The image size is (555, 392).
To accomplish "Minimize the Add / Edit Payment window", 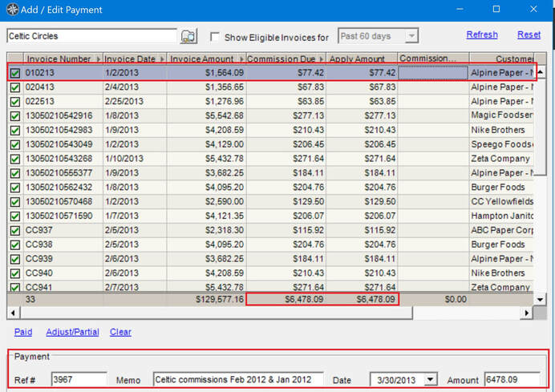I will click(460, 9).
